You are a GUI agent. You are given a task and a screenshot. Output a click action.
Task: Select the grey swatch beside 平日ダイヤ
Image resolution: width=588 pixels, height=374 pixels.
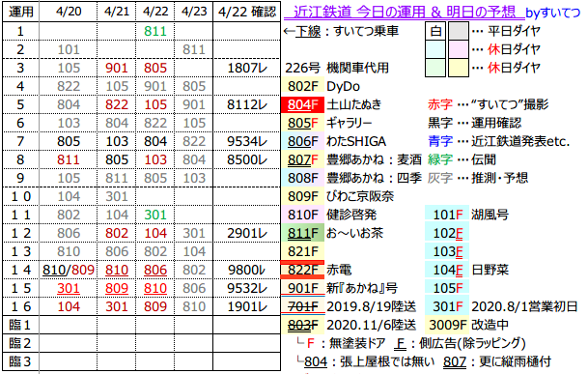click(459, 31)
